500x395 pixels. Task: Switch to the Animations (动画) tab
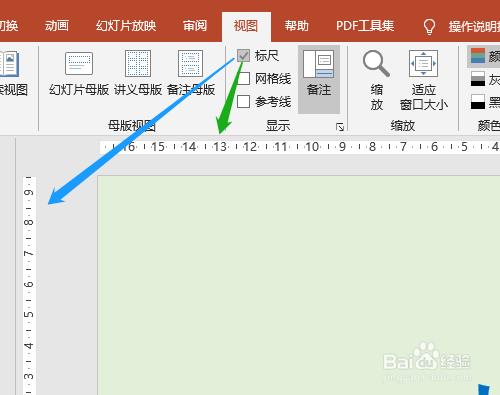[57, 26]
